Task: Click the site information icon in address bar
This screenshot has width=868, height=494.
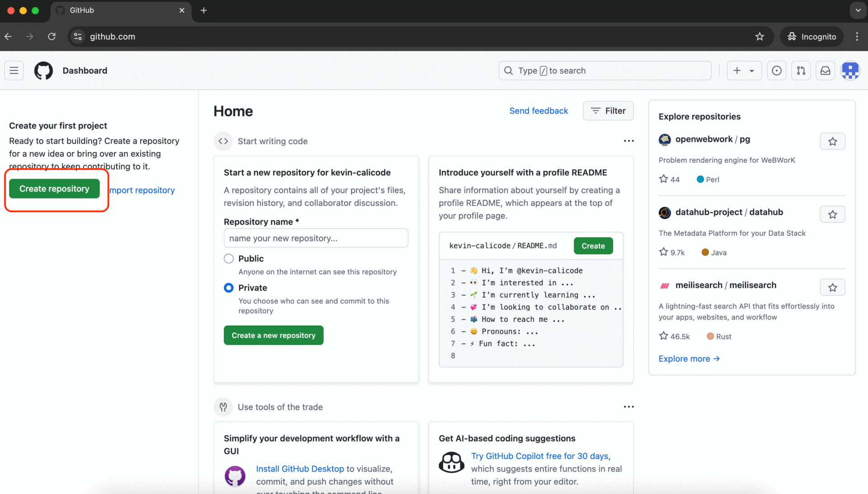Action: click(78, 37)
